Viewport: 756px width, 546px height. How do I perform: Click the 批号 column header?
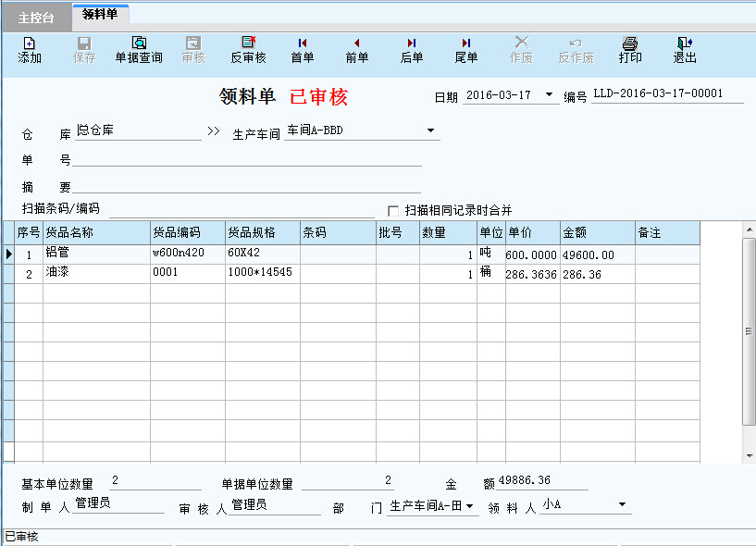pyautogui.click(x=398, y=232)
